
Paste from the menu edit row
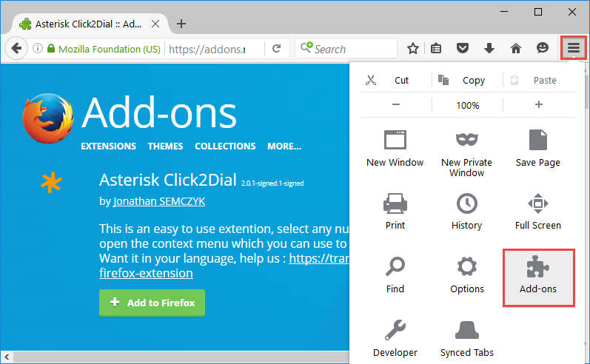(538, 80)
